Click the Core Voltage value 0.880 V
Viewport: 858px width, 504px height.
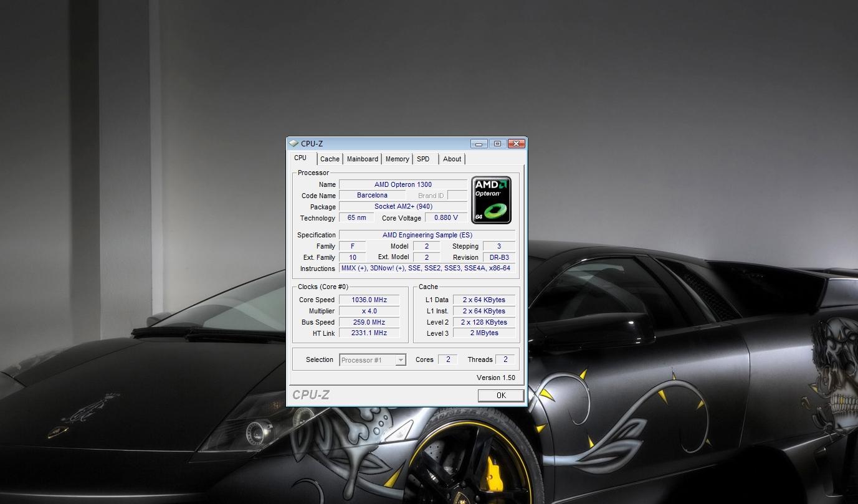(446, 218)
